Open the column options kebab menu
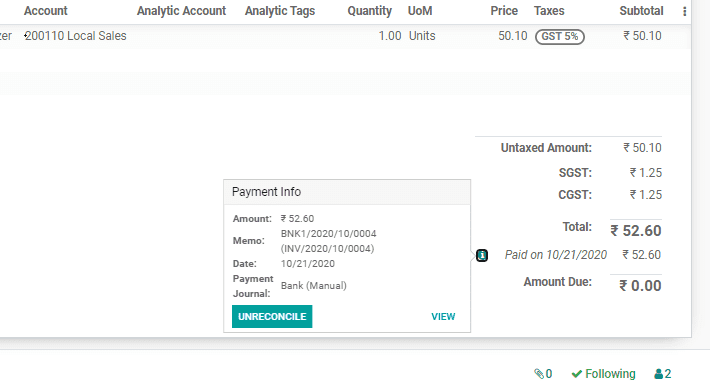This screenshot has height=388, width=710. pos(685,11)
